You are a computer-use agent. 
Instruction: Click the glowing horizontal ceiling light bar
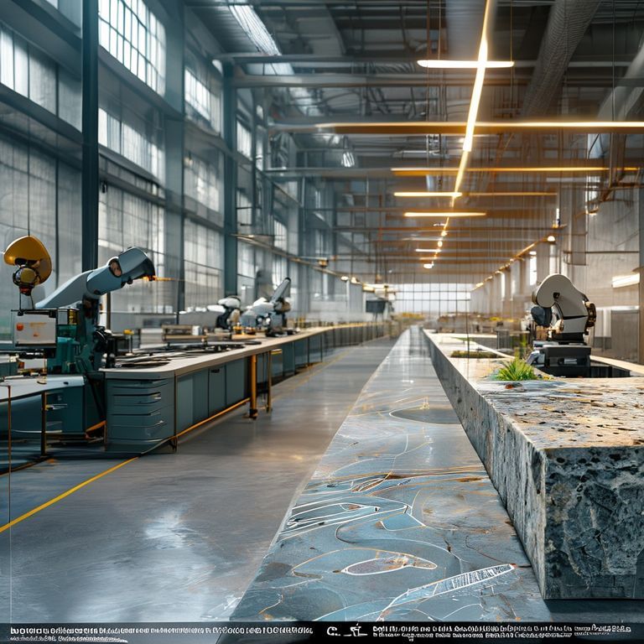coord(465,64)
